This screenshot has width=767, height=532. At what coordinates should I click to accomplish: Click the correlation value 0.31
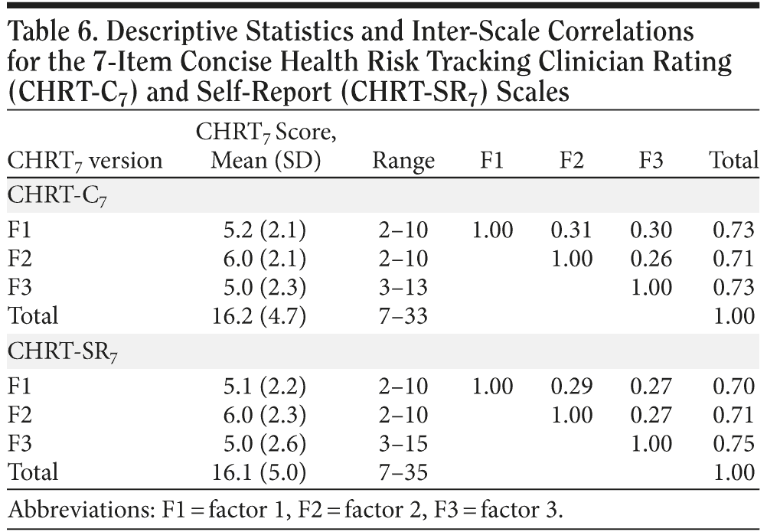[x=571, y=230]
